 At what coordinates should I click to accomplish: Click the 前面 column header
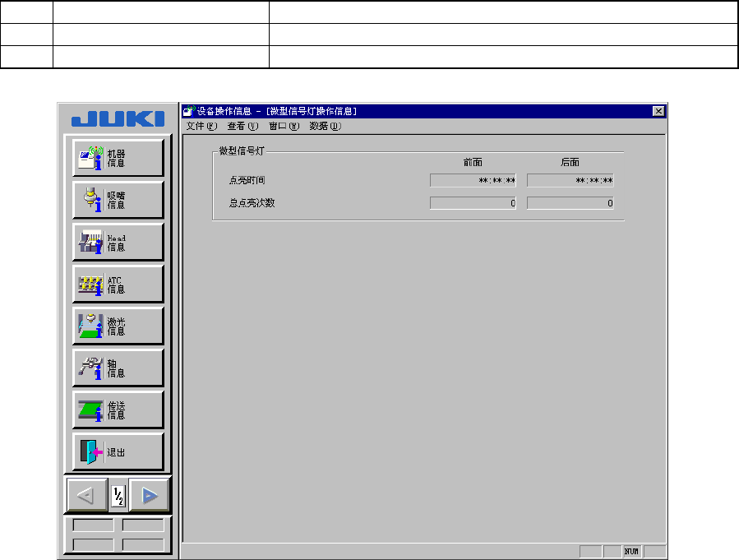473,162
